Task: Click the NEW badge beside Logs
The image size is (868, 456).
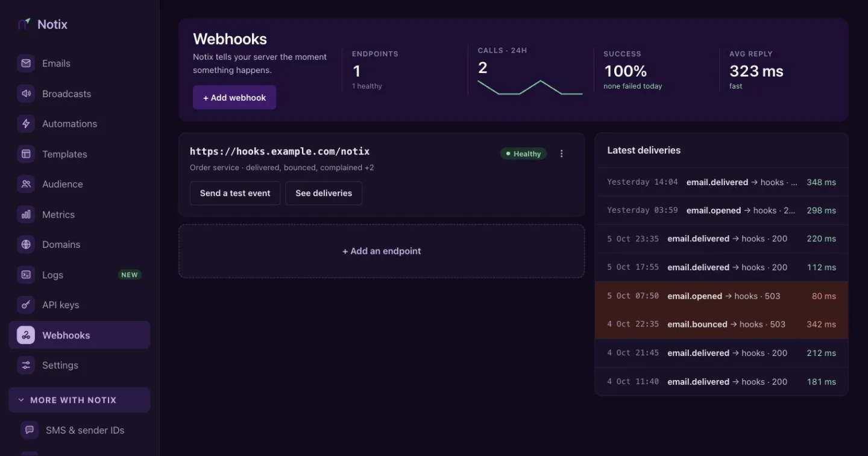Action: point(130,275)
